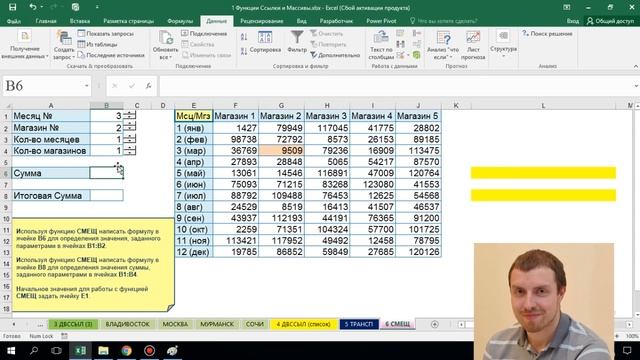Open the Подключения dialog

coord(204,33)
